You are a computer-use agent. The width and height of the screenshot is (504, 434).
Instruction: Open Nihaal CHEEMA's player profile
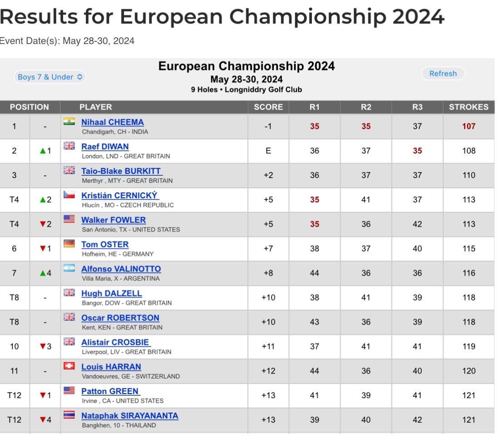(x=113, y=122)
